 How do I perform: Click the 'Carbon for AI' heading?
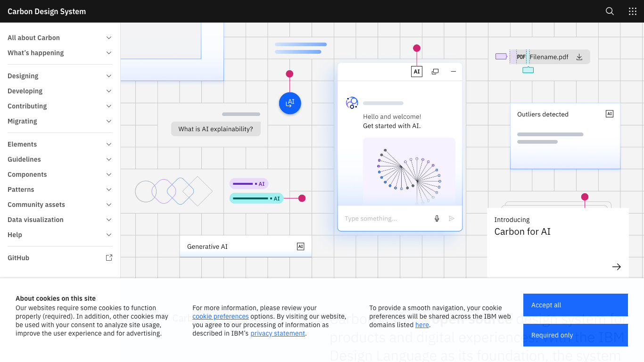click(x=522, y=231)
